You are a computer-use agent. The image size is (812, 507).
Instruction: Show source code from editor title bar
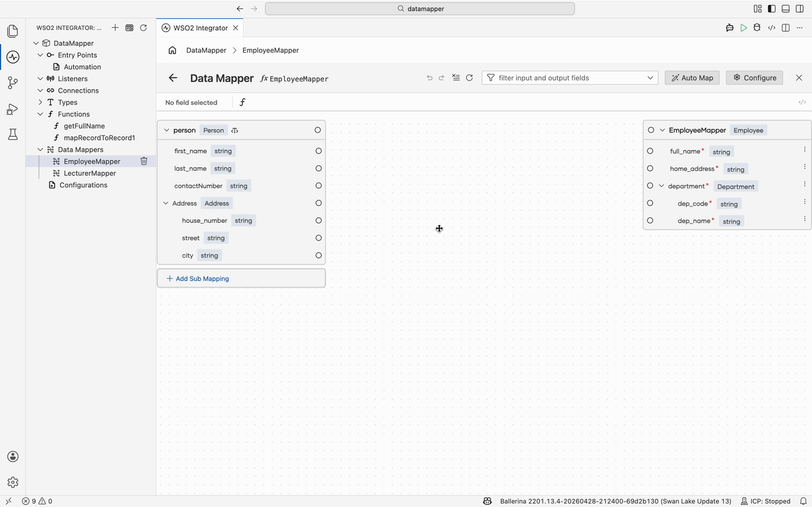tap(771, 28)
